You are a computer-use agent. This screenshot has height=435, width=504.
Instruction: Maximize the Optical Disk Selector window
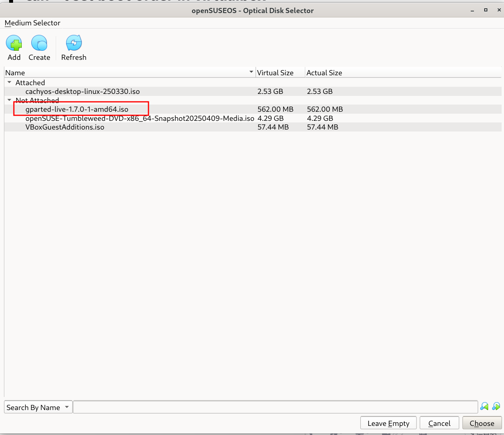486,10
